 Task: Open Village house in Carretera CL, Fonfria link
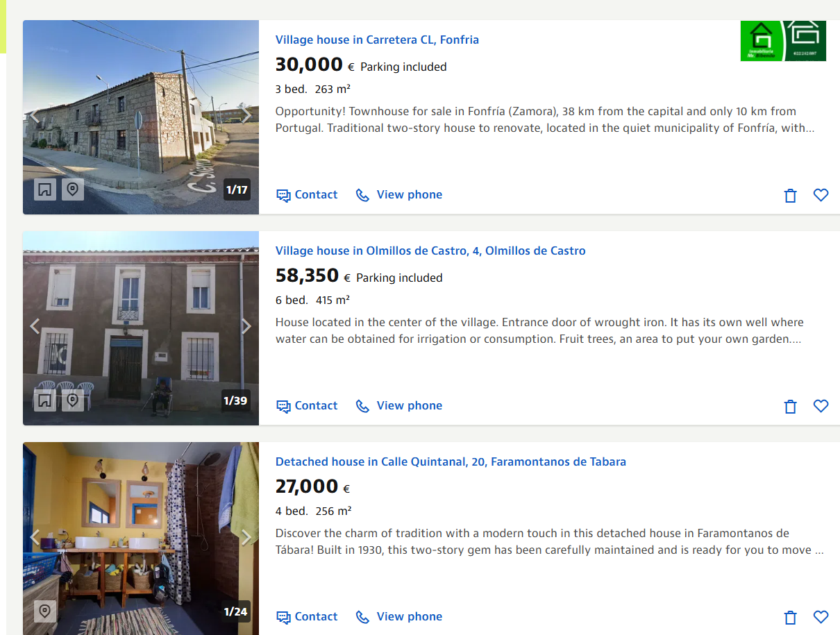(377, 40)
